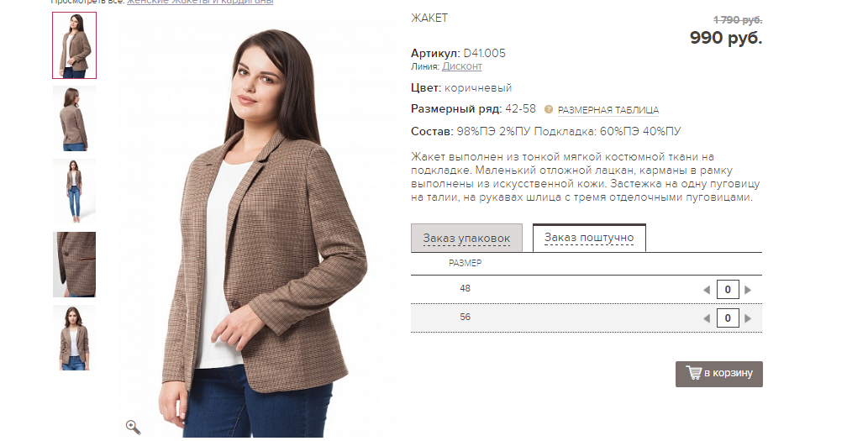868x441 pixels.
Task: Click the question mark size help icon
Action: pos(548,109)
